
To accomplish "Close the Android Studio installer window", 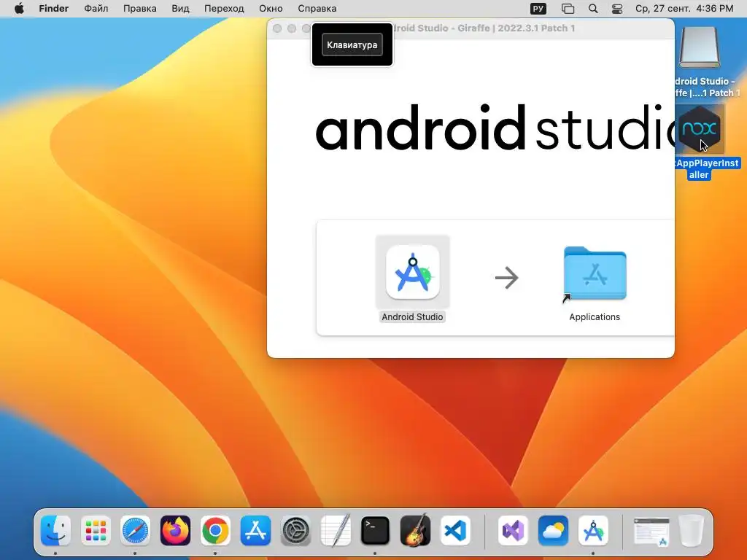I will tap(277, 28).
